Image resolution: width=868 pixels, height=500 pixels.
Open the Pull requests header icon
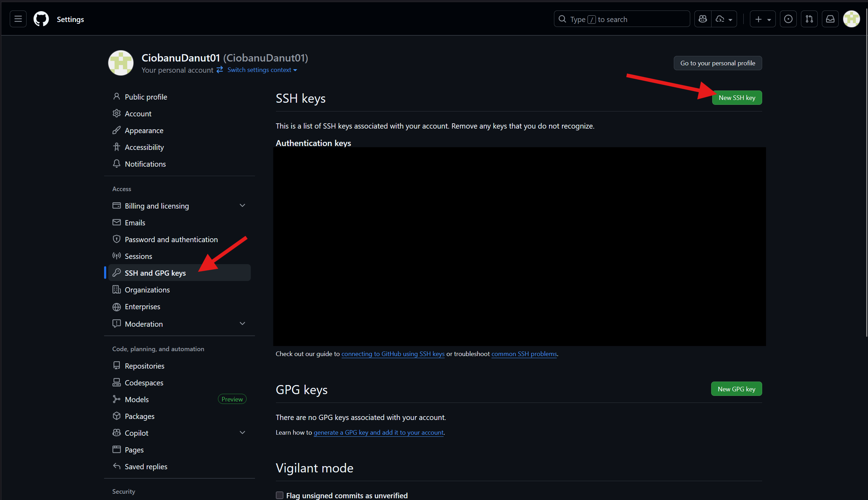(809, 19)
